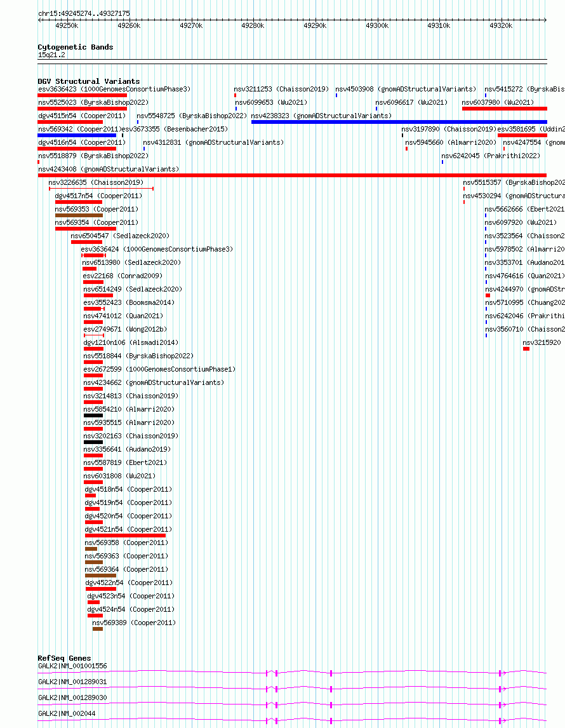Click the full-width red nsv4243408 bar

point(292,175)
